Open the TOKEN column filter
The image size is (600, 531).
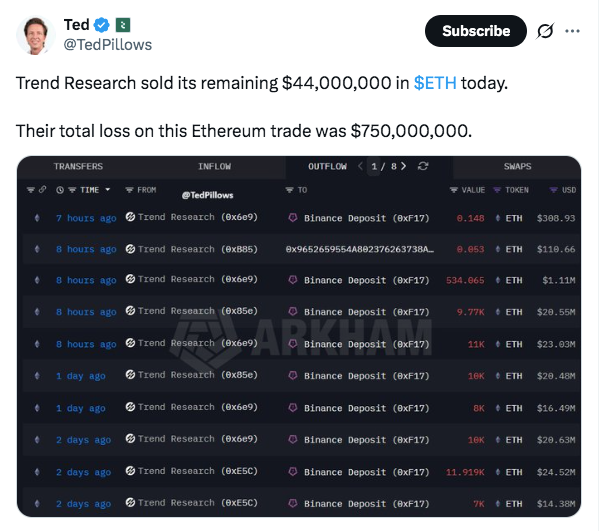click(x=497, y=190)
